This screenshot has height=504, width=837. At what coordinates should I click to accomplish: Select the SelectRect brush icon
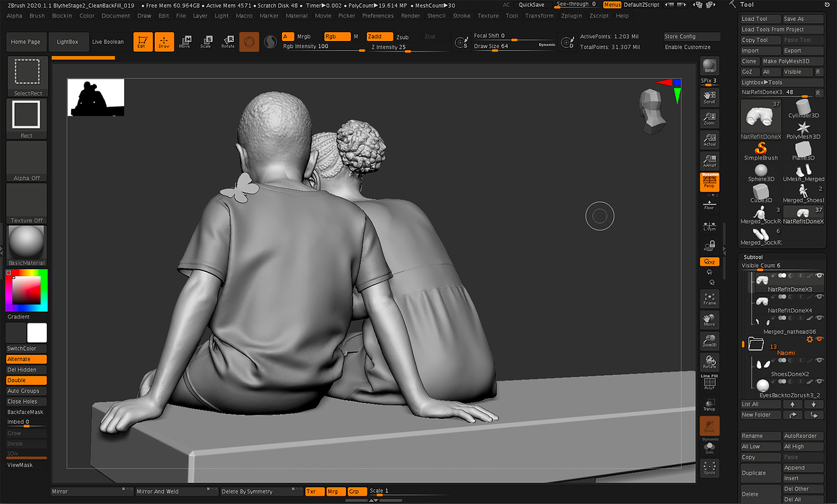27,77
